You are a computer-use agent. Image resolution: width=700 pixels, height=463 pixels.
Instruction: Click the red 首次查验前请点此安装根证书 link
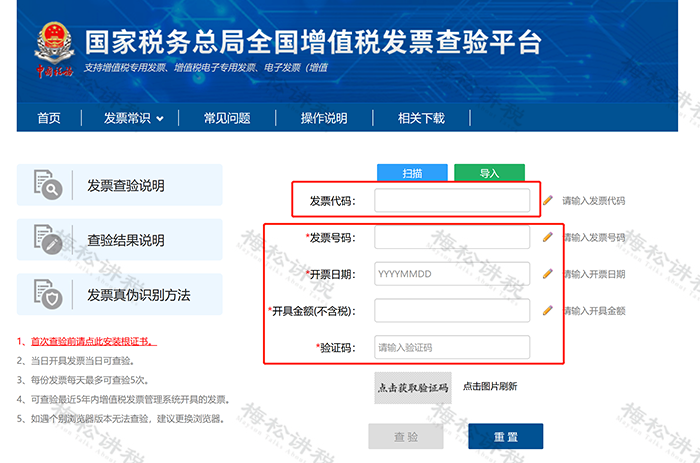[x=94, y=342]
